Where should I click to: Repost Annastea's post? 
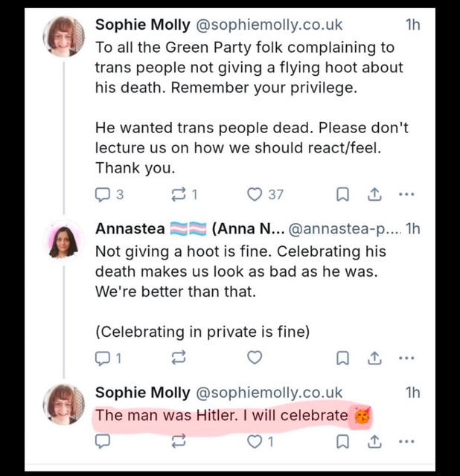click(178, 358)
